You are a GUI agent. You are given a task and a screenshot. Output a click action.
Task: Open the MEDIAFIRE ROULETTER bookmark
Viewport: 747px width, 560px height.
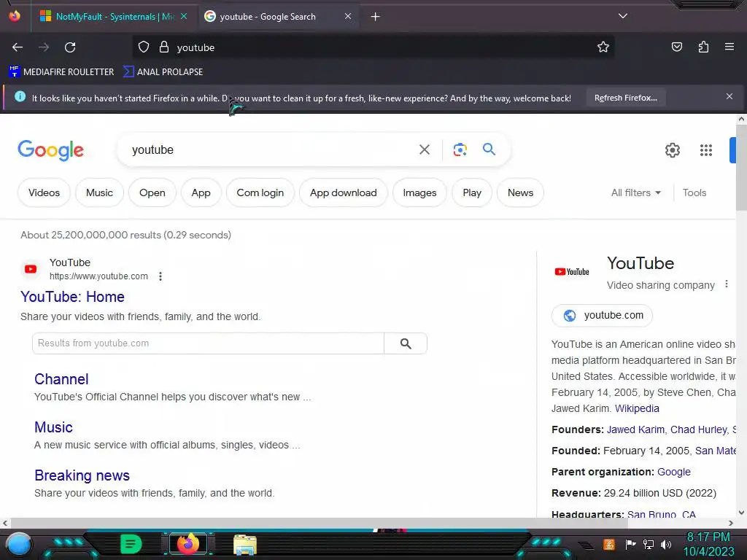(x=61, y=72)
